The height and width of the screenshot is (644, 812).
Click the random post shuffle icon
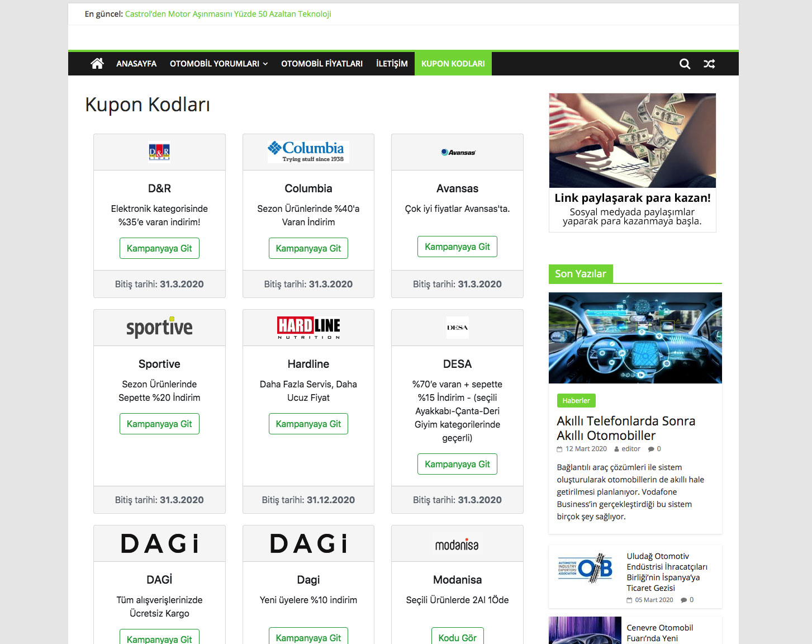tap(709, 64)
